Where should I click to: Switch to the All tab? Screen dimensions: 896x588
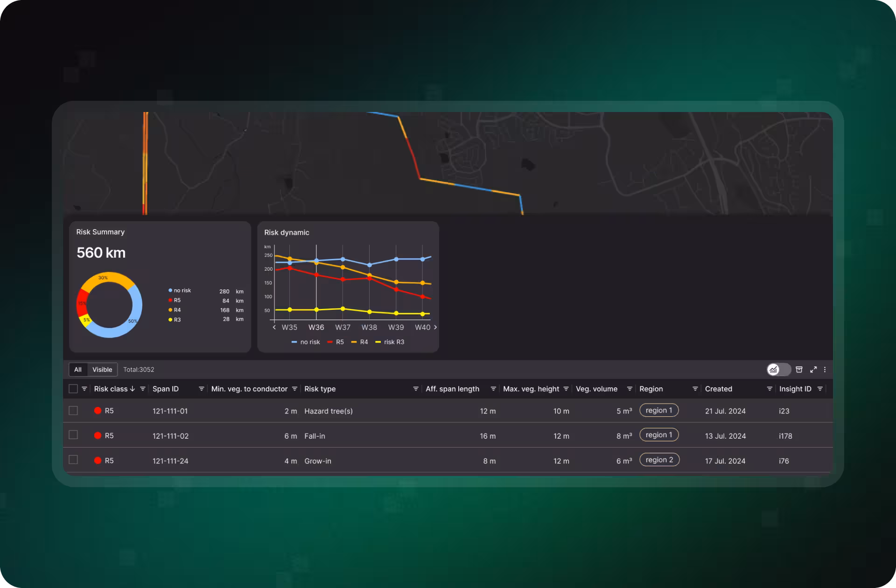78,370
